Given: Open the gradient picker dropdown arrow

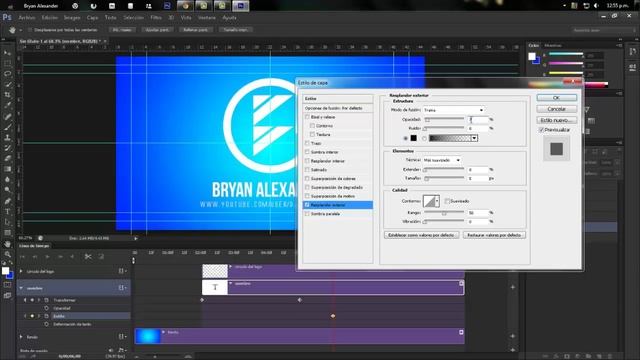Looking at the screenshot, I should tap(474, 138).
